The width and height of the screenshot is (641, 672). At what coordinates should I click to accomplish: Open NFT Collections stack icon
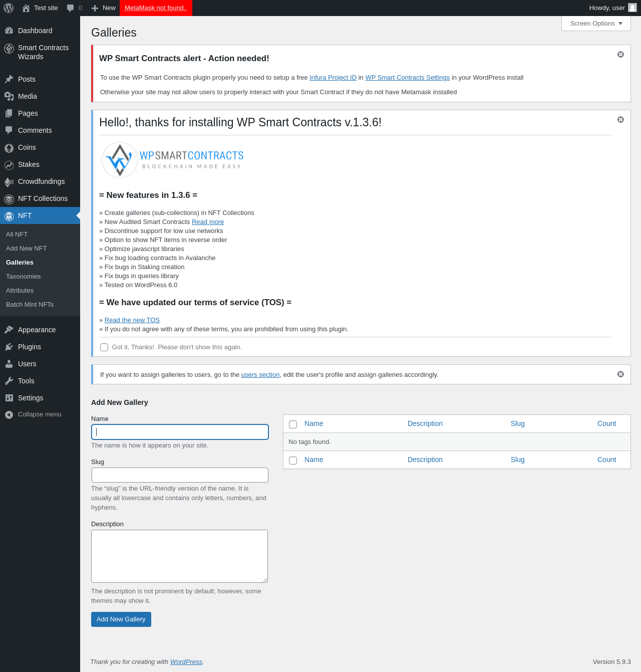(x=9, y=199)
